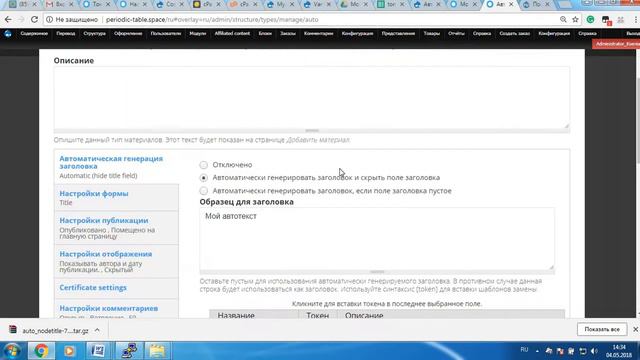This screenshot has width=640, height=360.
Task: Open the network computers taskbar app
Action: coord(128,351)
